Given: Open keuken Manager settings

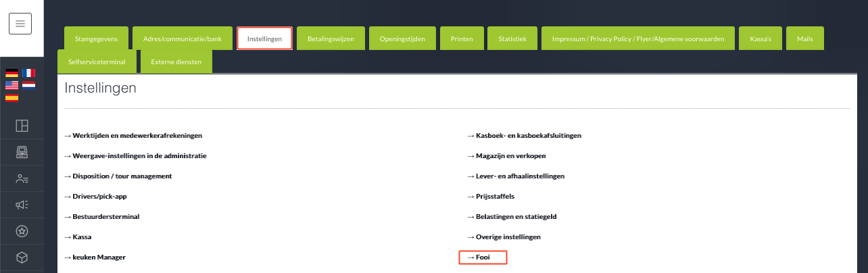Looking at the screenshot, I should click(95, 257).
